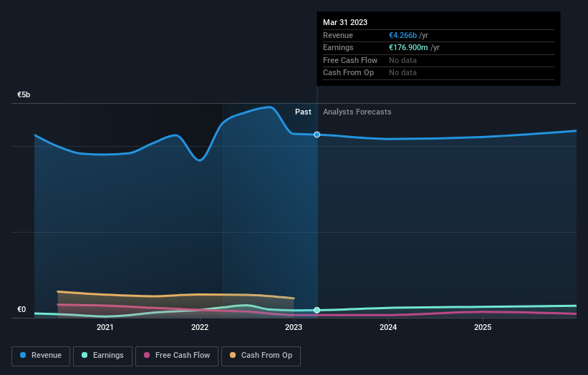
Task: Toggle the Cash From Op series in the legend
Action: (x=261, y=356)
